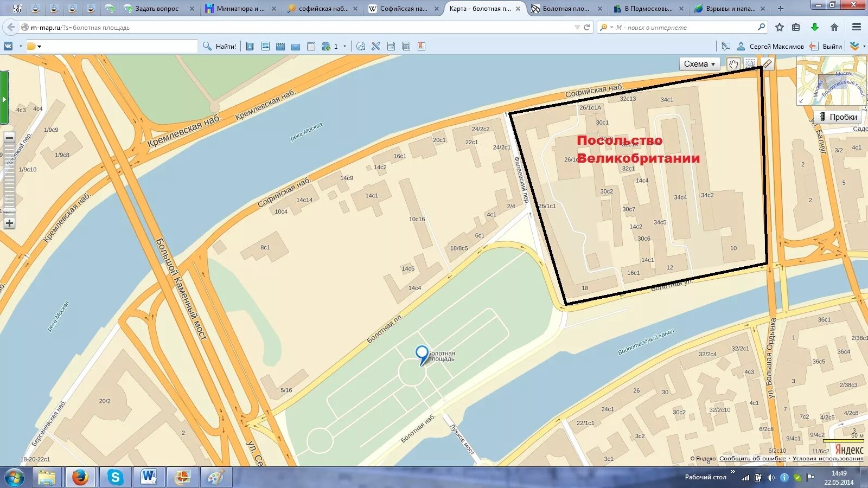Select the ruler measuring tool on map
Image resolution: width=868 pixels, height=488 pixels.
pyautogui.click(x=767, y=64)
